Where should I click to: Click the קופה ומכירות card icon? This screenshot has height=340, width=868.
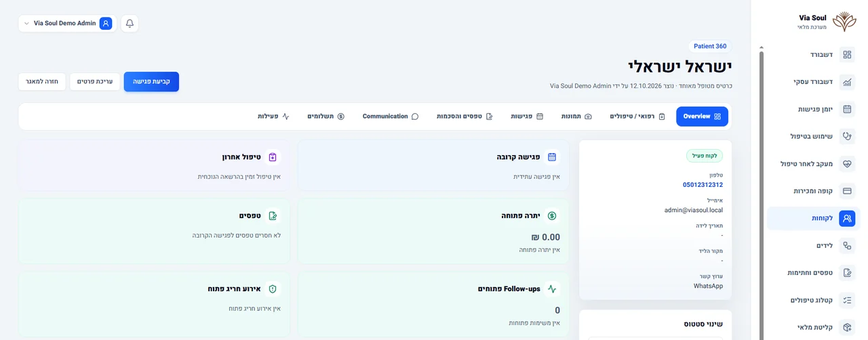click(x=847, y=191)
